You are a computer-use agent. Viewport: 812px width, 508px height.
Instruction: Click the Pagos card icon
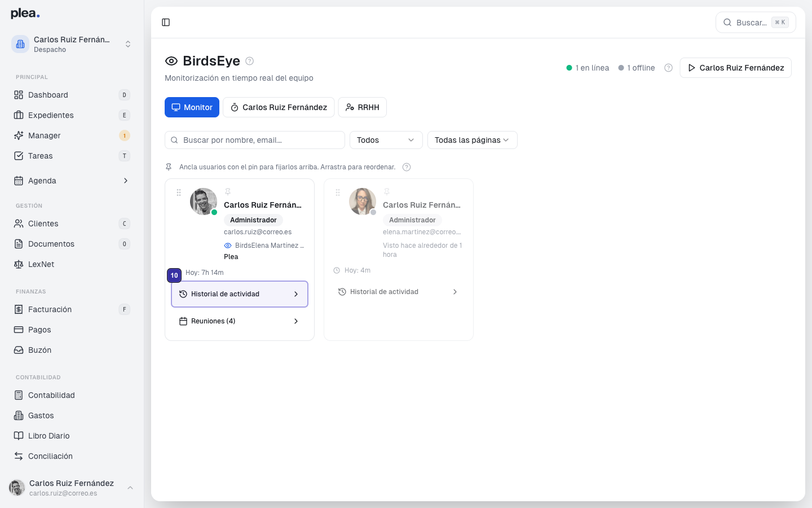click(x=19, y=330)
